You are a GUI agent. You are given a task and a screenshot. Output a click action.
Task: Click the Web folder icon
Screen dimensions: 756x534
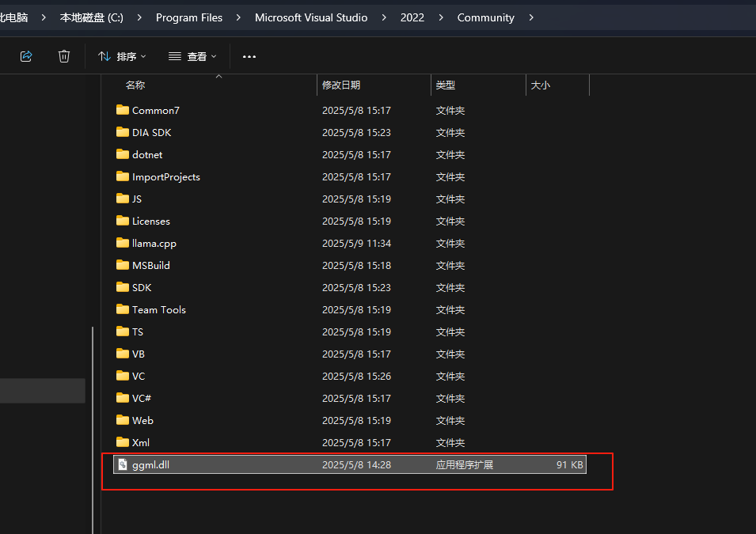[x=123, y=420]
